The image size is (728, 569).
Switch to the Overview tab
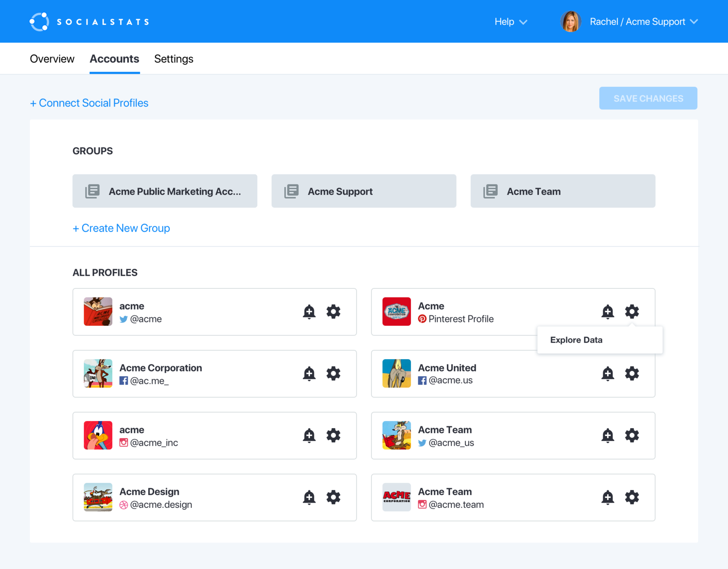pos(52,59)
